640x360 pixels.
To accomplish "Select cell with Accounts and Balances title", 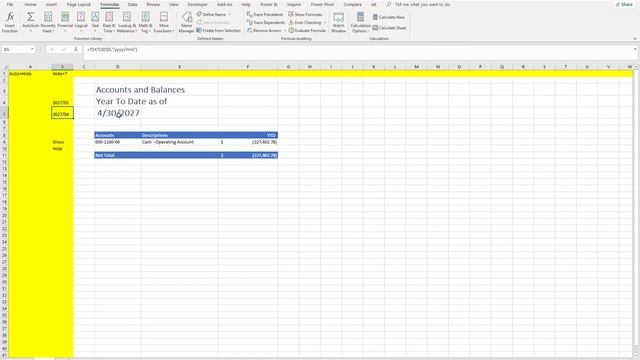I will pyautogui.click(x=140, y=90).
